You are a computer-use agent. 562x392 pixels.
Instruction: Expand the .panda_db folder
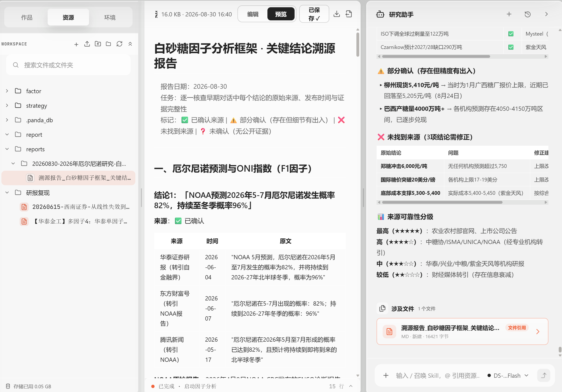click(7, 120)
